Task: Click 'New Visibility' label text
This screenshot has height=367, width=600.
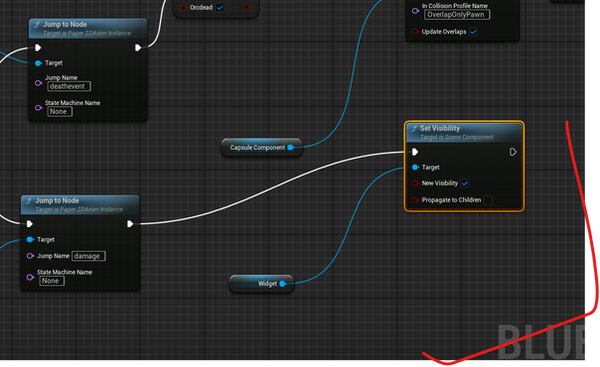Action: point(440,183)
